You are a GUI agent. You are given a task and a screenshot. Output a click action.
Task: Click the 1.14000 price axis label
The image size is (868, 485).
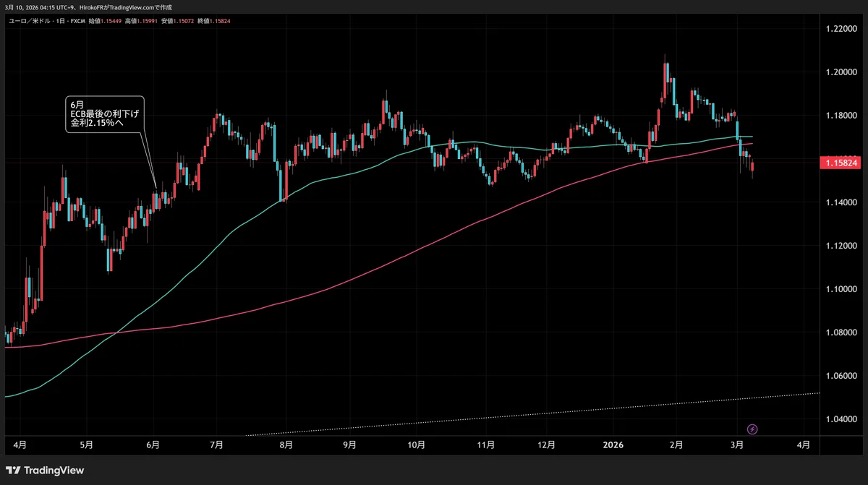pyautogui.click(x=841, y=202)
